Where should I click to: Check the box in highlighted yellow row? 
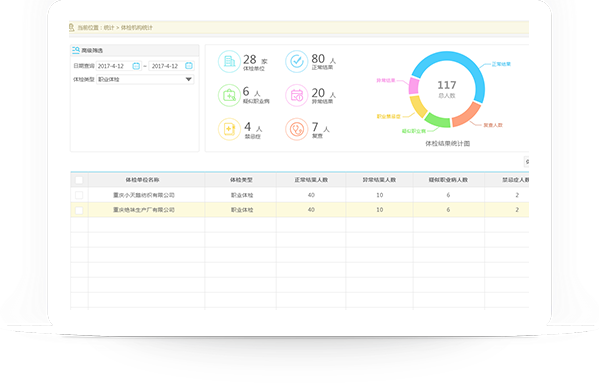pyautogui.click(x=79, y=210)
